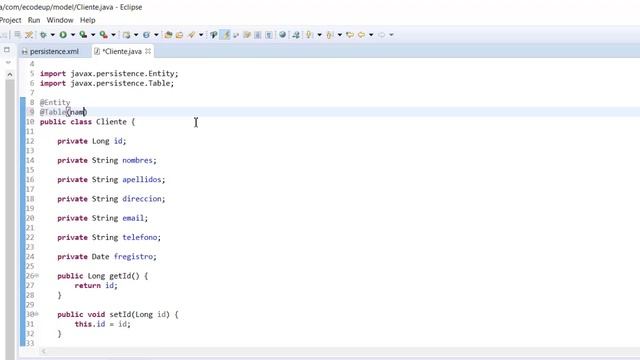Click the class name Cliente in declaration
The height and width of the screenshot is (360, 640).
tap(111, 122)
